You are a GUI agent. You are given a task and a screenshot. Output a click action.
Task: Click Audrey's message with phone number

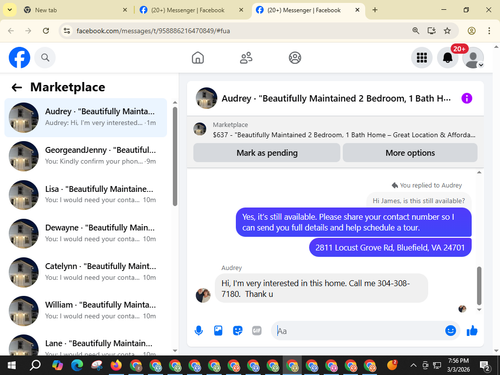[x=321, y=288]
